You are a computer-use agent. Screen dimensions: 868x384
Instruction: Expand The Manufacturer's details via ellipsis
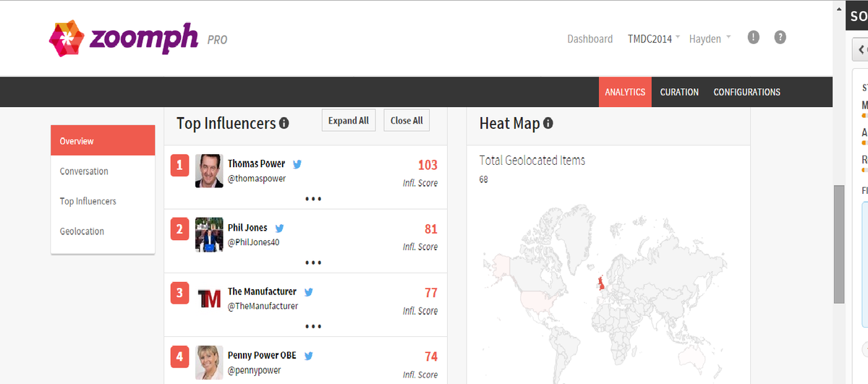point(313,327)
